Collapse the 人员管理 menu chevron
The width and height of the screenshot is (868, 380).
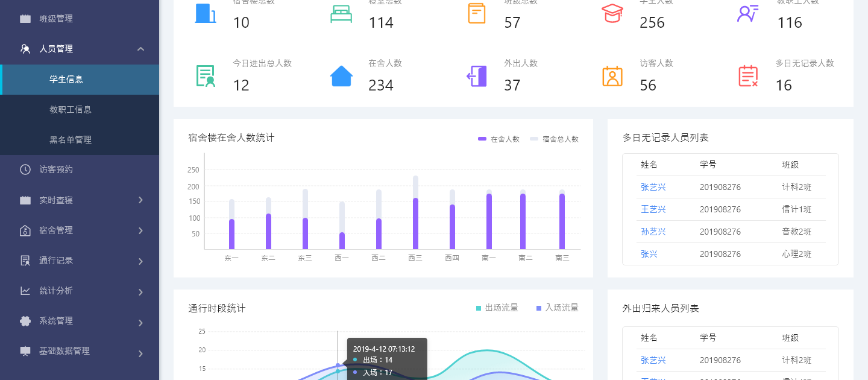click(140, 49)
